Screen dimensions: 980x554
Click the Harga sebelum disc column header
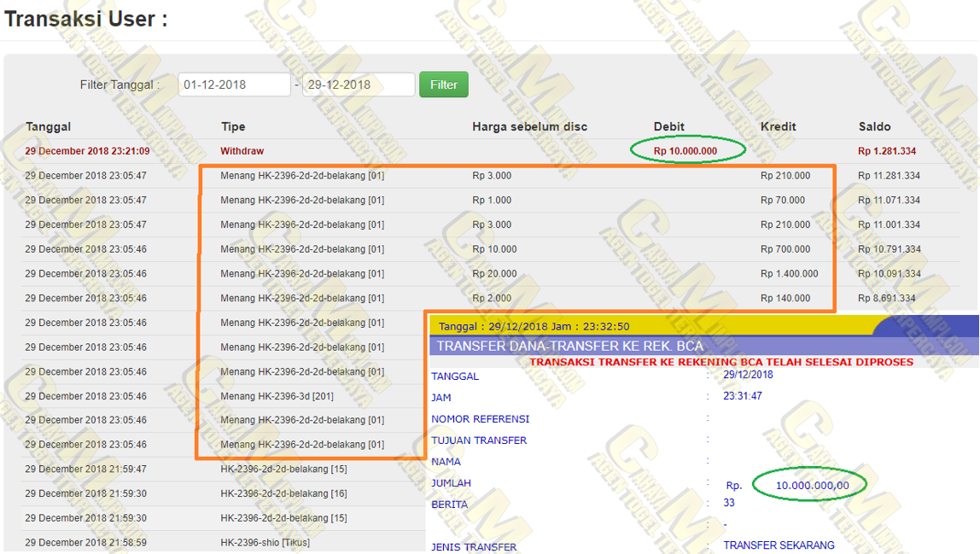529,126
